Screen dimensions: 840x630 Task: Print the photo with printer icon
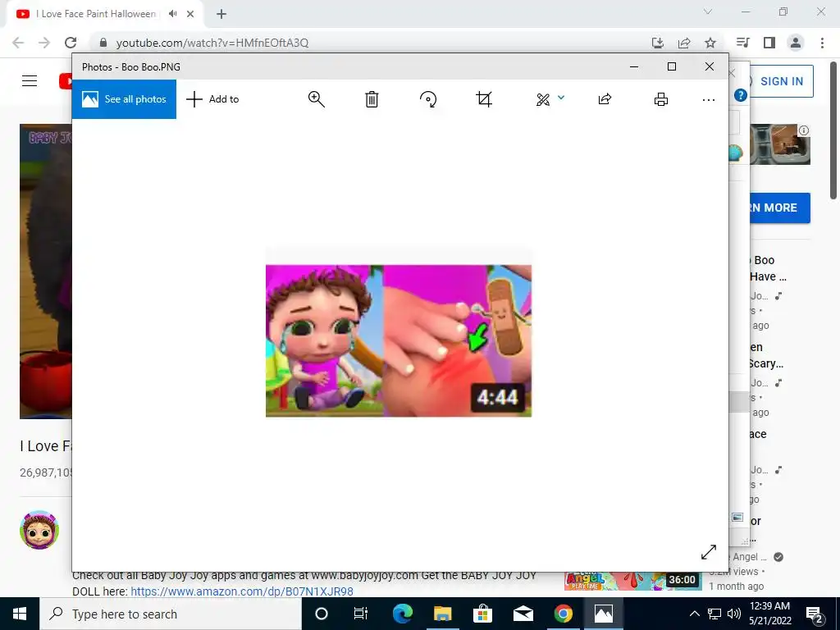(x=661, y=99)
